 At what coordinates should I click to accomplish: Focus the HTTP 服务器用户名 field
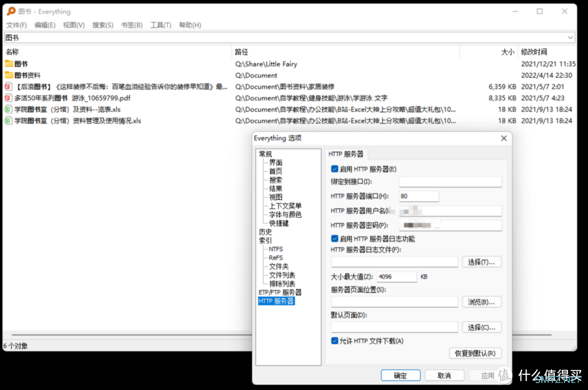(450, 211)
